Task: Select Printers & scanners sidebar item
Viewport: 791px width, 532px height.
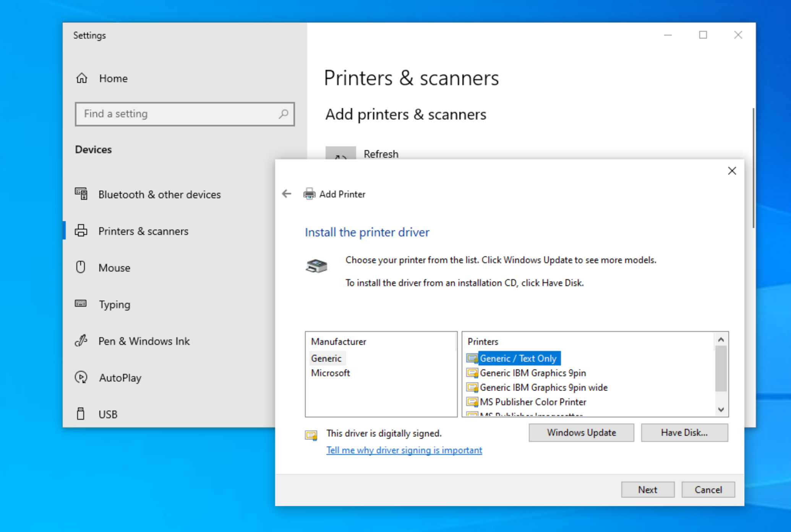Action: [x=143, y=231]
